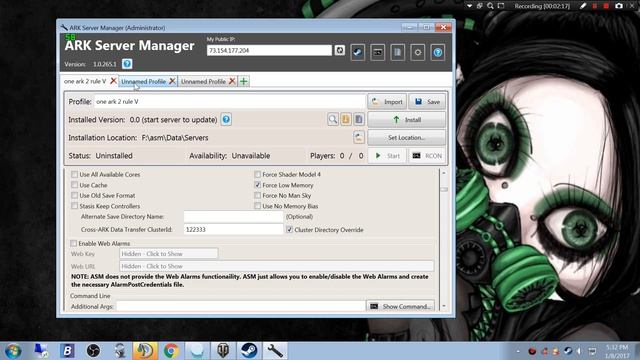Open the notes document icon in header

click(398, 52)
